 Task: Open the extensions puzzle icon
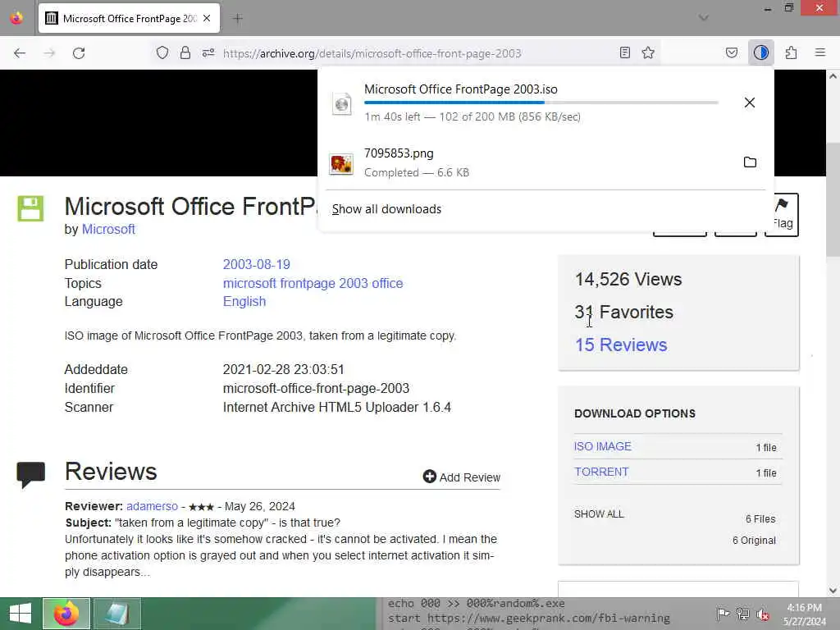[x=791, y=52]
